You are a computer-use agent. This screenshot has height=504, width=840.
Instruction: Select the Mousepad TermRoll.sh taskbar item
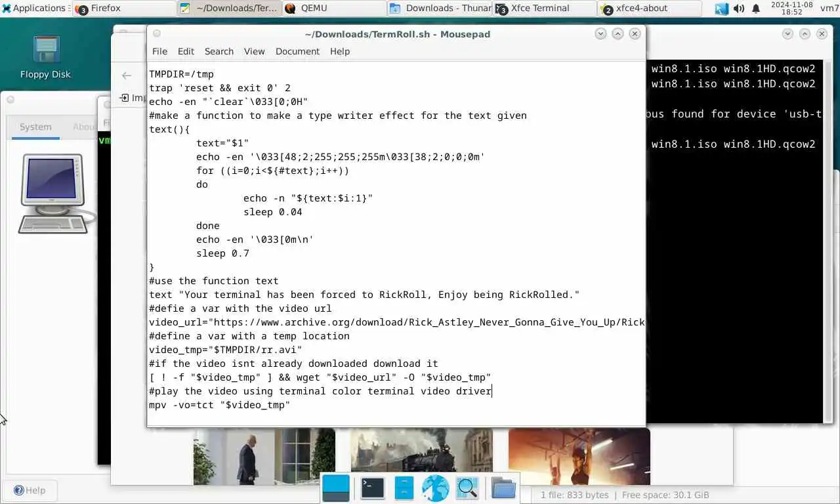(229, 9)
